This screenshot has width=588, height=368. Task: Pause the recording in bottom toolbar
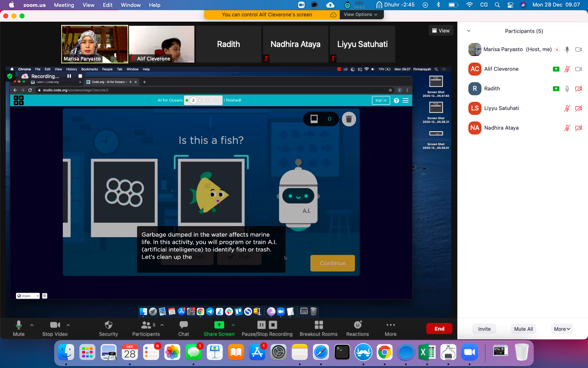coord(261,325)
